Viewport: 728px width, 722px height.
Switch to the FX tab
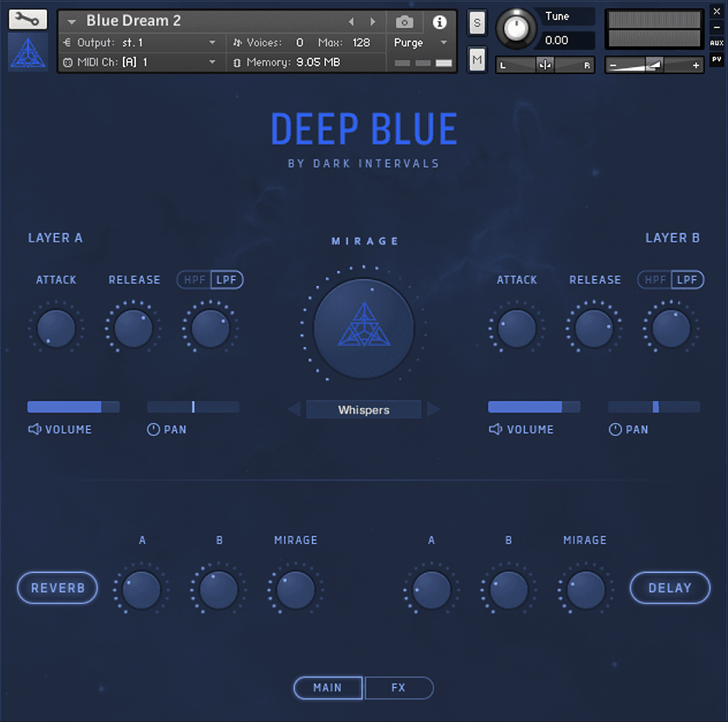pyautogui.click(x=398, y=688)
